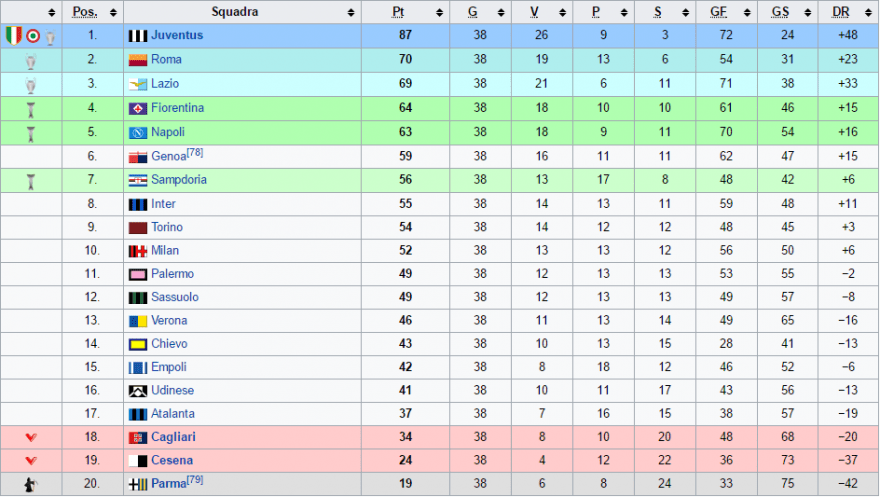Click the Roma flag icon
The image size is (880, 497).
(138, 60)
